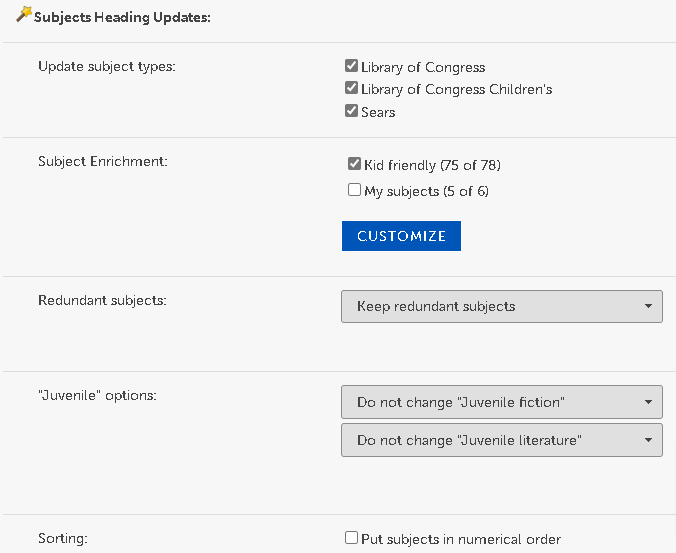
Task: Uncheck the Kid friendly enrichment checkbox
Action: point(354,164)
